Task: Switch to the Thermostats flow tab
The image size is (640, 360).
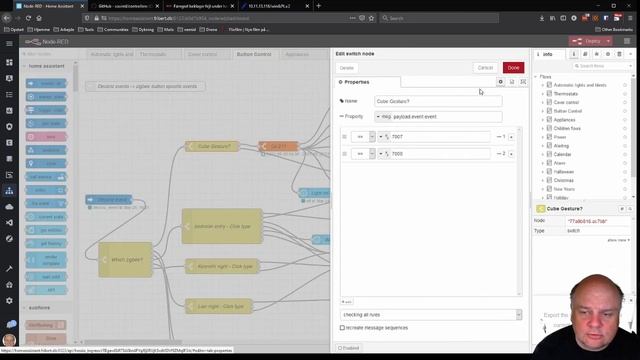Action: 153,54
